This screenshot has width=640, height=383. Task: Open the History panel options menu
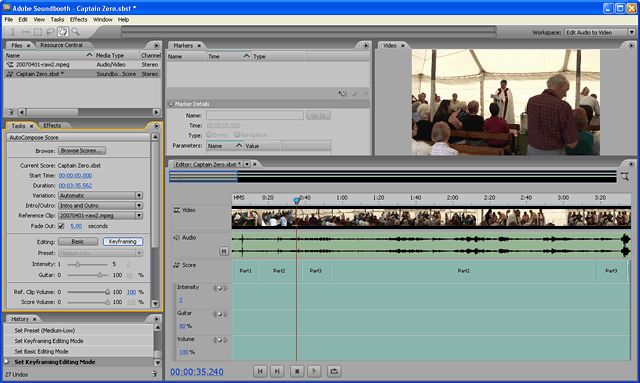tap(156, 319)
